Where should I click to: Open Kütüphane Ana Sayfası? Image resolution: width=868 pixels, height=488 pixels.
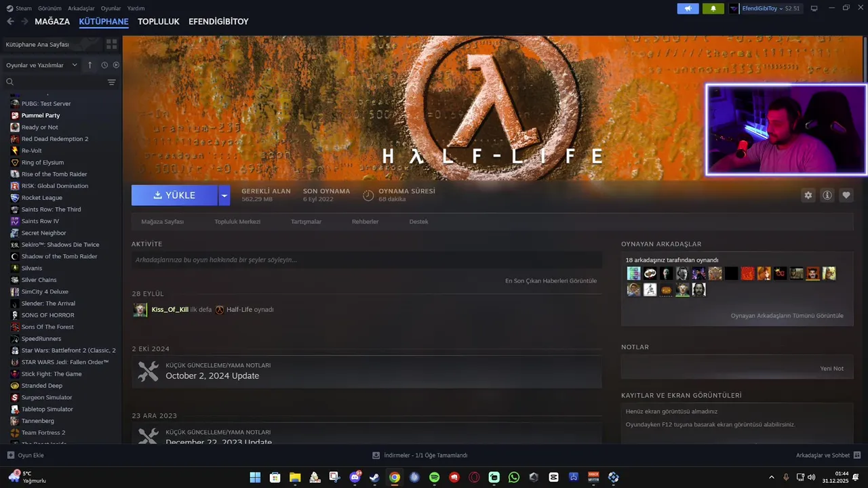50,44
